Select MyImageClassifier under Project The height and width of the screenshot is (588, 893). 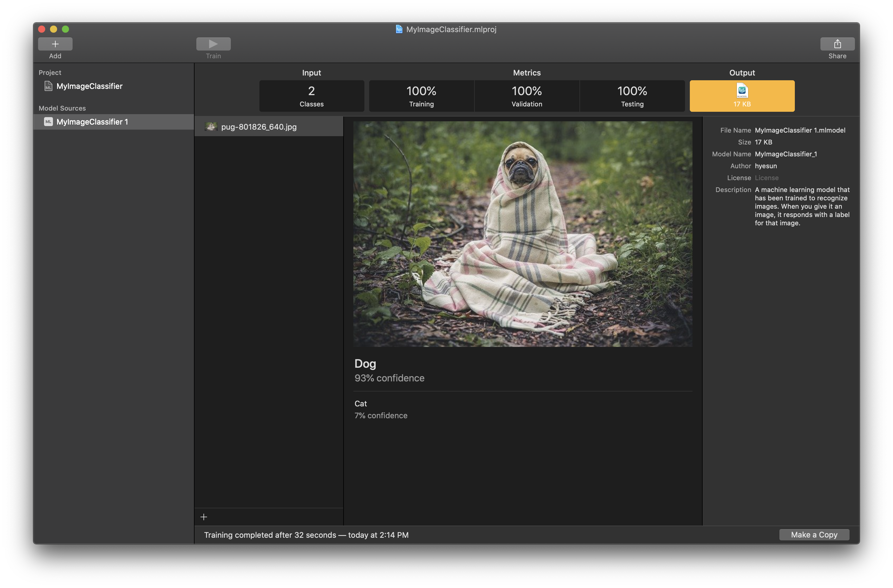tap(89, 86)
